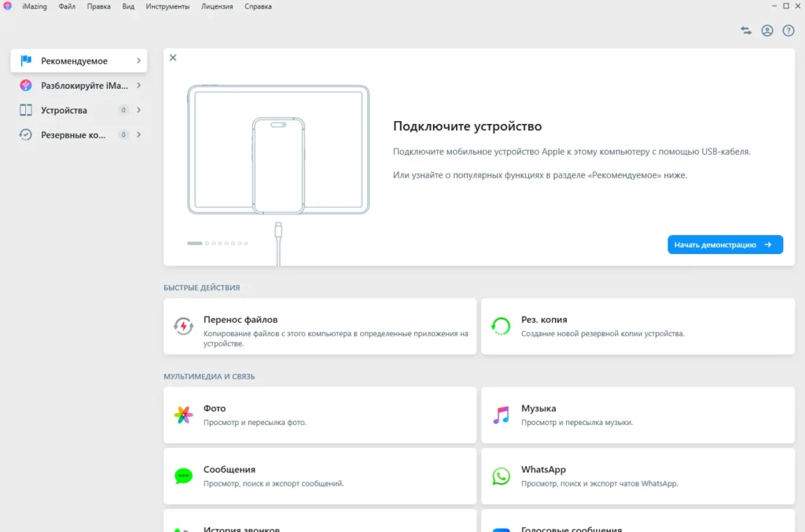Select Разблокируйте iMa... in the sidebar
The height and width of the screenshot is (532, 805).
click(79, 85)
